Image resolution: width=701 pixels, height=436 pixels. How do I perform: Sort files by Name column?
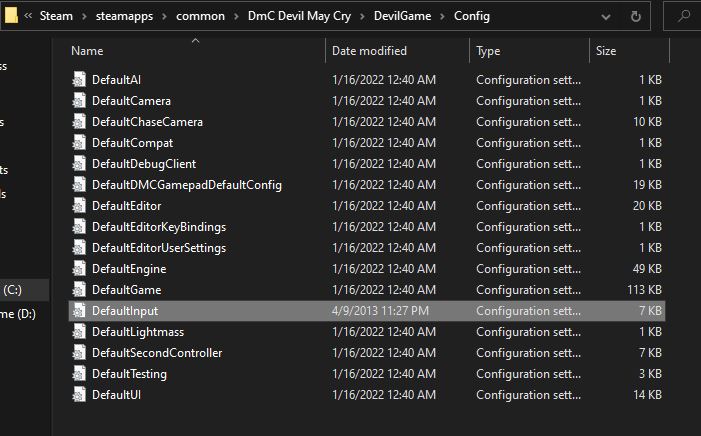point(87,50)
